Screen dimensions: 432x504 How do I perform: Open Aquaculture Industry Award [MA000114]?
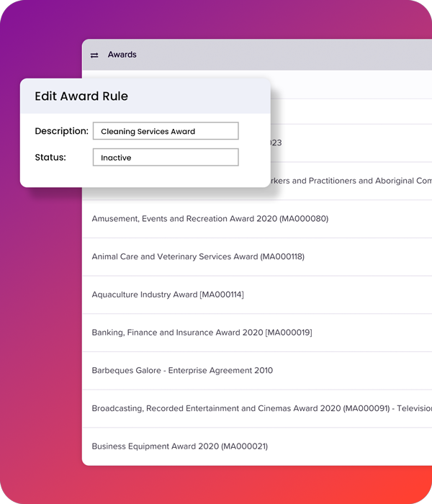tap(167, 294)
